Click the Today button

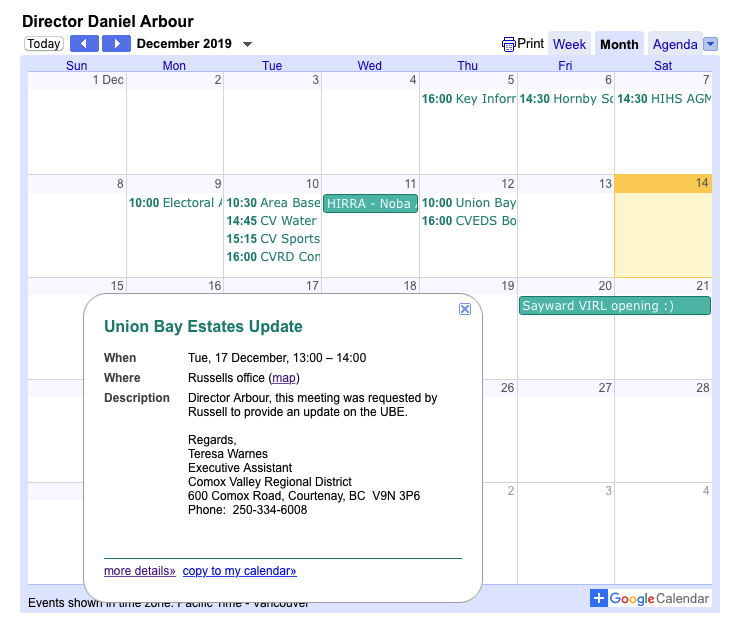[x=44, y=44]
